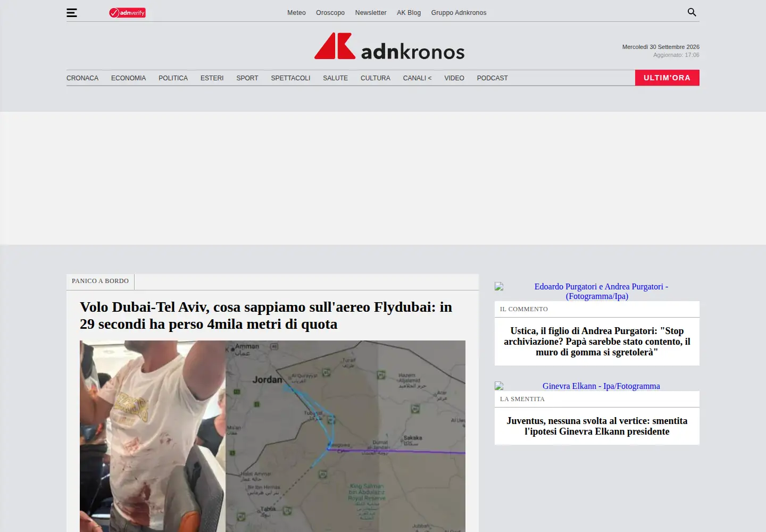Read the Ustica Purgatori article headline

(597, 342)
